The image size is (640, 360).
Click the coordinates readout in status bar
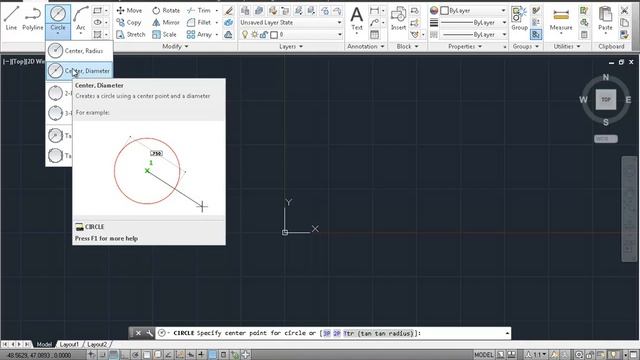[39, 355]
